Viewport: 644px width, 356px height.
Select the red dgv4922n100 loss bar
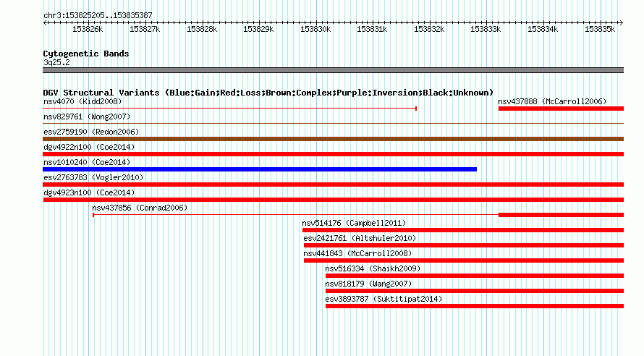(333, 154)
